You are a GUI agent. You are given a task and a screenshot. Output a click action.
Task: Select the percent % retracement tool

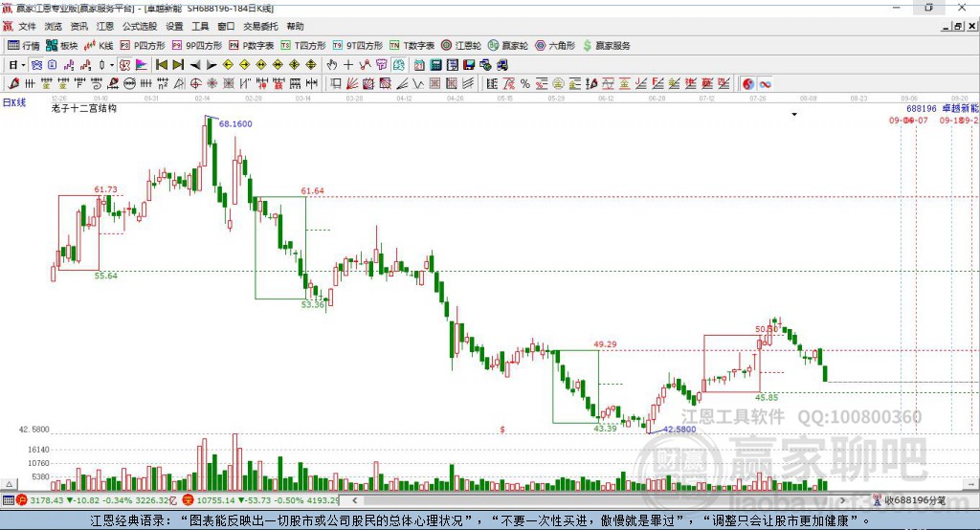pos(525,84)
